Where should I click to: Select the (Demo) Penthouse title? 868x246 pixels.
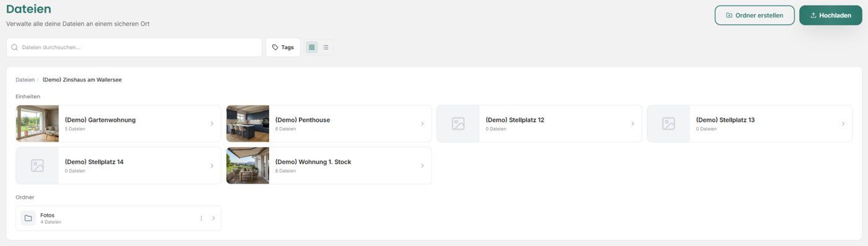pos(303,120)
